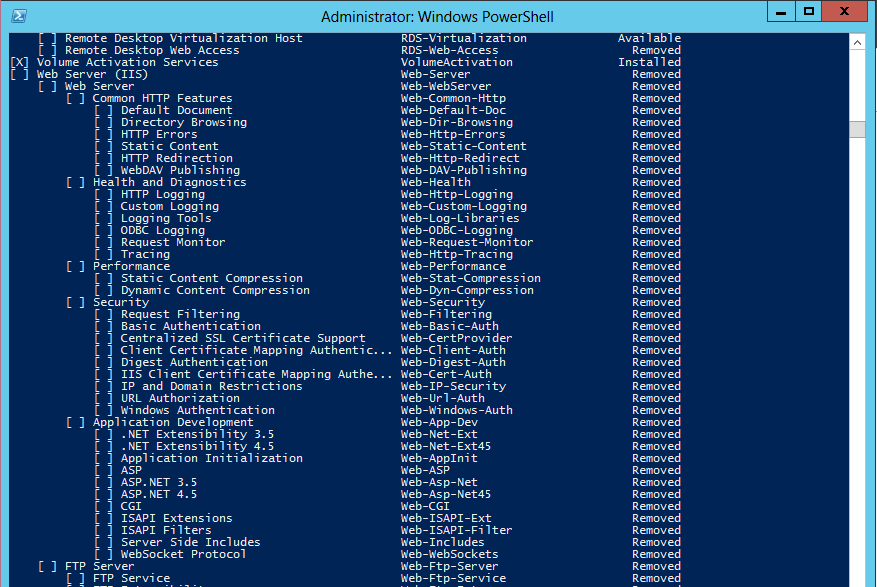
Task: Click the "Web-ISAPI-Filter" feature name
Action: pos(457,531)
